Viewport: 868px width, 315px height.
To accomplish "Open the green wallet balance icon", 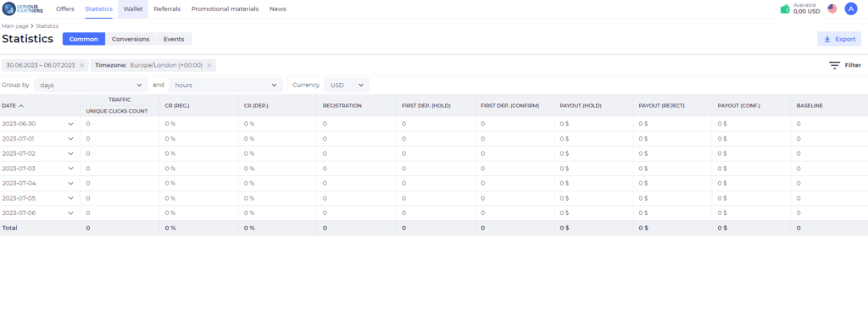I will 785,8.
